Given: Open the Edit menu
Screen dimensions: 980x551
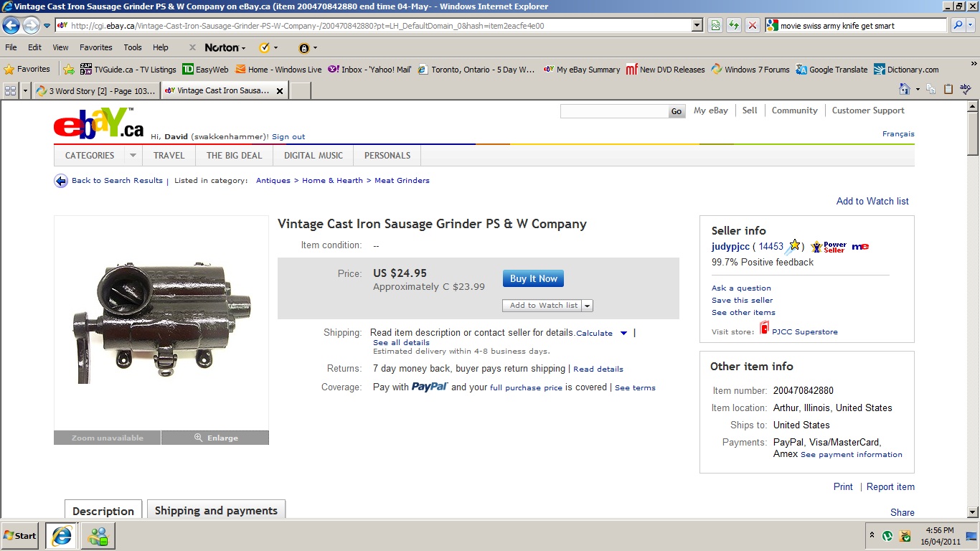Looking at the screenshot, I should (x=34, y=47).
